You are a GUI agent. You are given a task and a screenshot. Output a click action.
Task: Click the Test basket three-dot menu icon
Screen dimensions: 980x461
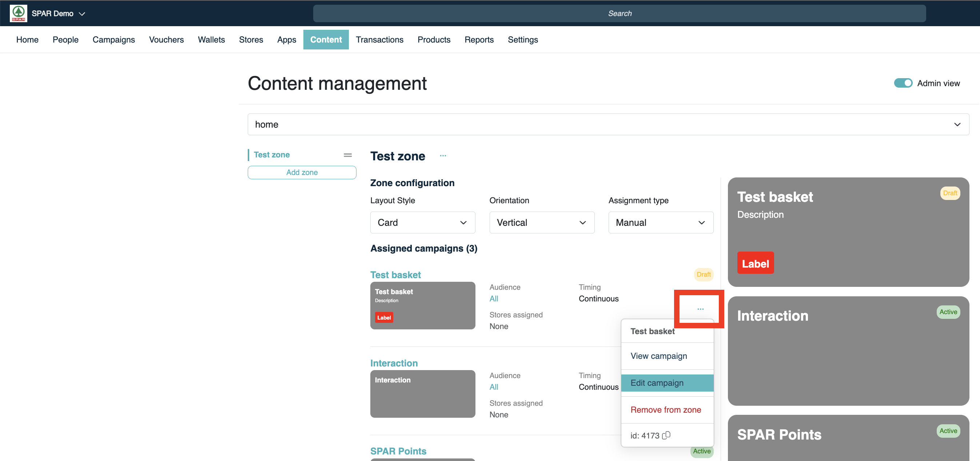tap(700, 309)
